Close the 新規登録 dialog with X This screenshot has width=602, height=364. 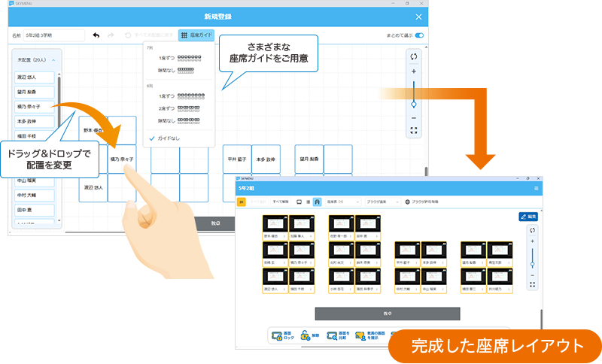418,17
